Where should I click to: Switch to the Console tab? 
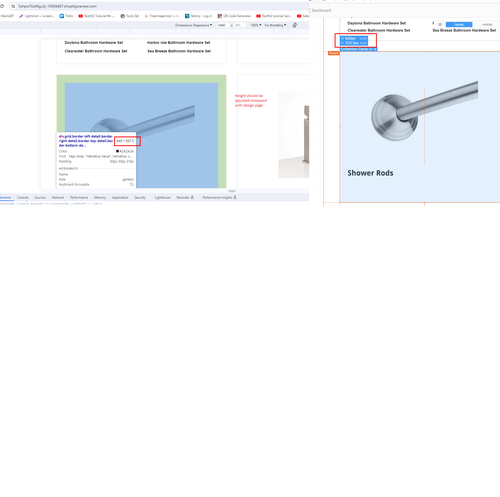[x=23, y=197]
